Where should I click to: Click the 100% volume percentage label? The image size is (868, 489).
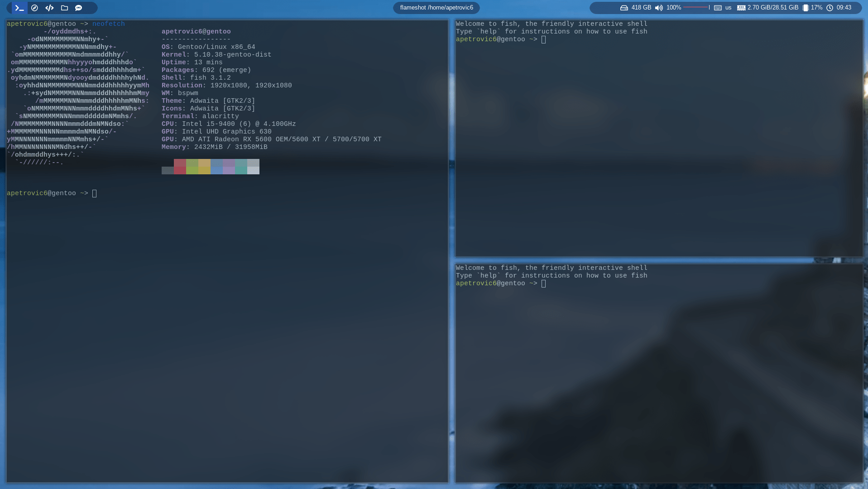tap(674, 8)
